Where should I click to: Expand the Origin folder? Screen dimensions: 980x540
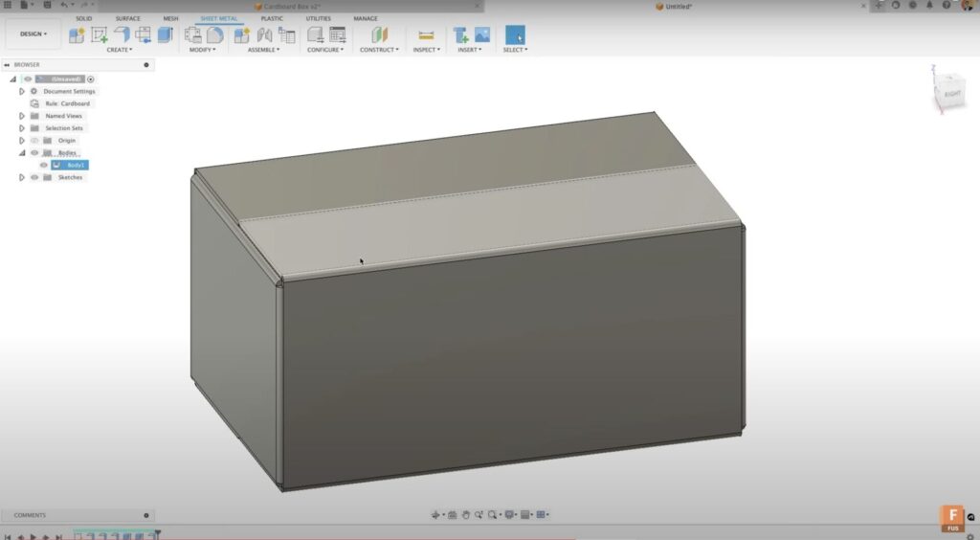click(22, 141)
